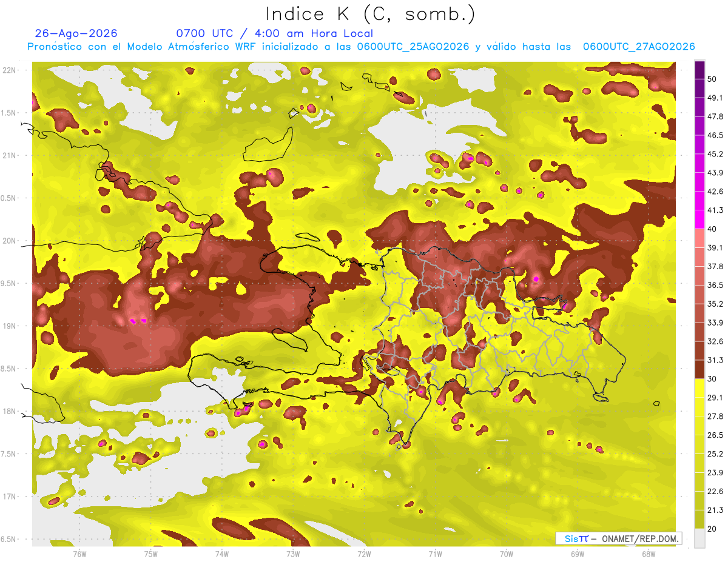This screenshot has height=562, width=728.
Task: Click the legend value "41.3"
Action: 715,210
